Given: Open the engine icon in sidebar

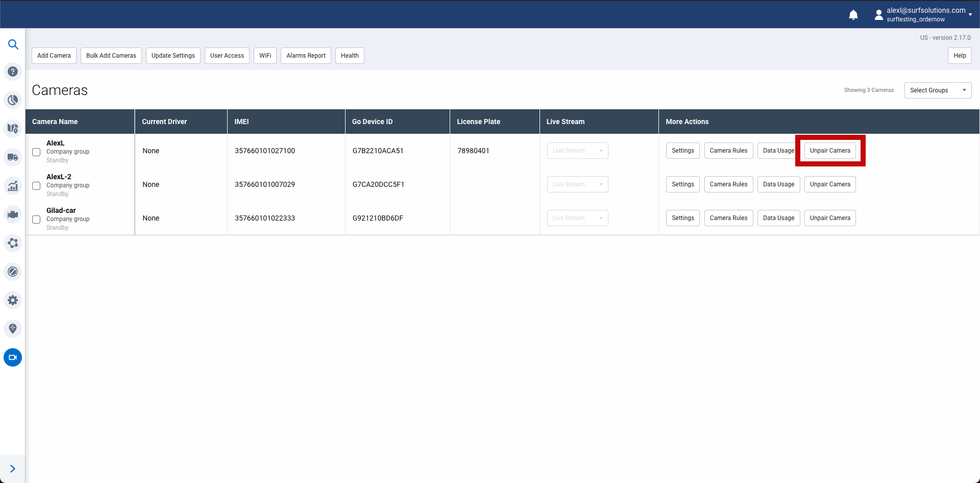Looking at the screenshot, I should tap(13, 214).
